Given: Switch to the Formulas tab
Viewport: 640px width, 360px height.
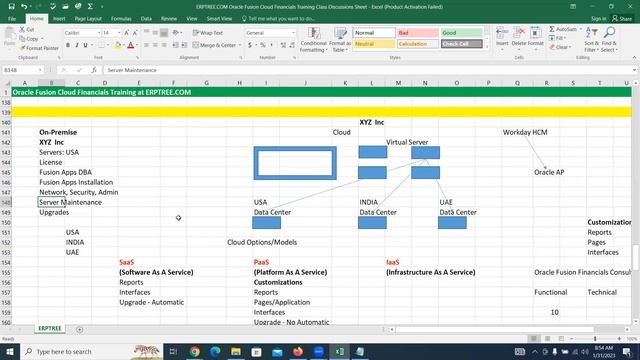Looking at the screenshot, I should pos(121,18).
